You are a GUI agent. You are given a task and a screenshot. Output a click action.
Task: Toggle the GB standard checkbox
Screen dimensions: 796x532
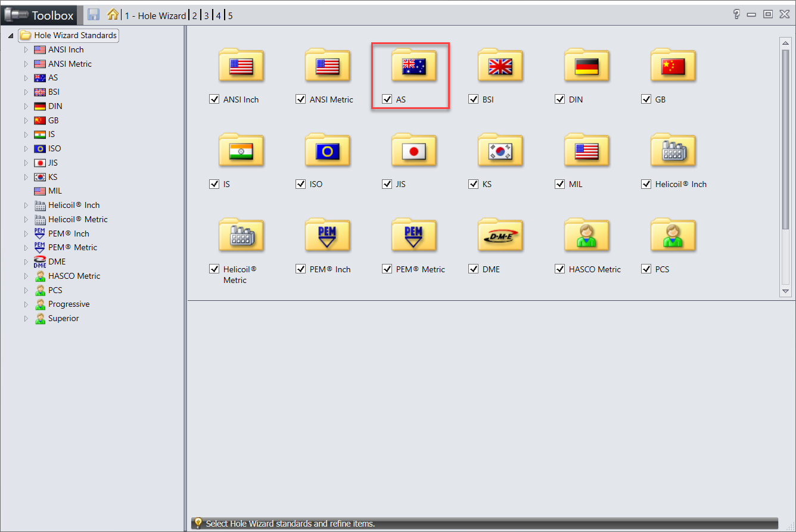click(646, 99)
